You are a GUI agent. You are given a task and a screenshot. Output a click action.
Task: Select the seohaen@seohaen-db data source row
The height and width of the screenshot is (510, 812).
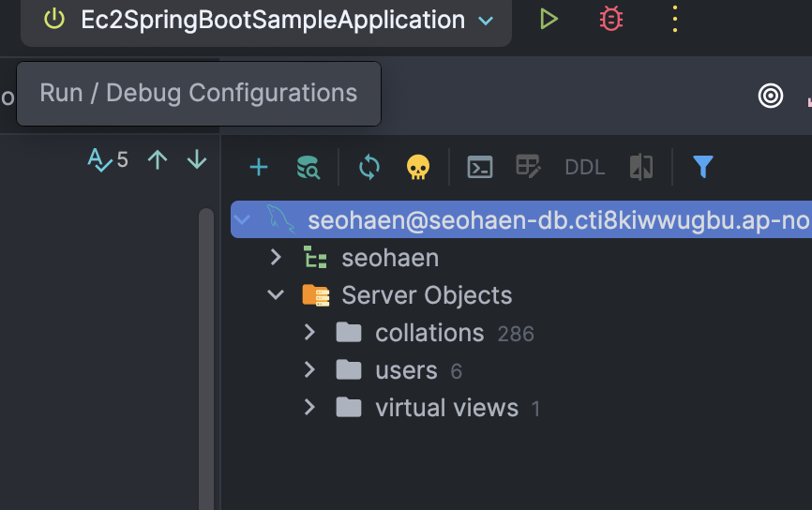(x=521, y=219)
